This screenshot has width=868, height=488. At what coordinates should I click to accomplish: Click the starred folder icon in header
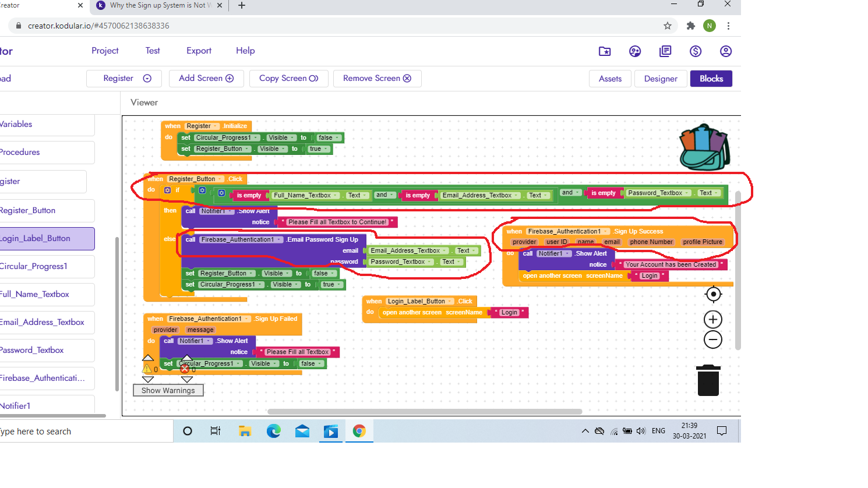click(605, 51)
